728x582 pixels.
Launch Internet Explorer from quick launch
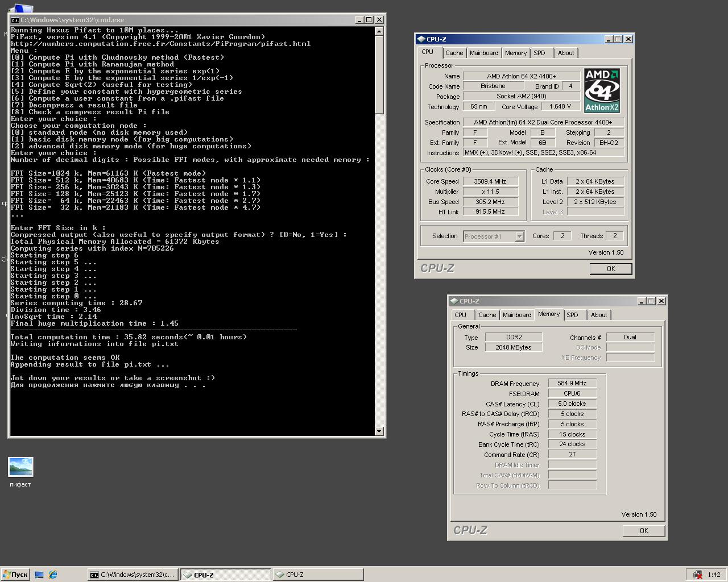(x=53, y=575)
